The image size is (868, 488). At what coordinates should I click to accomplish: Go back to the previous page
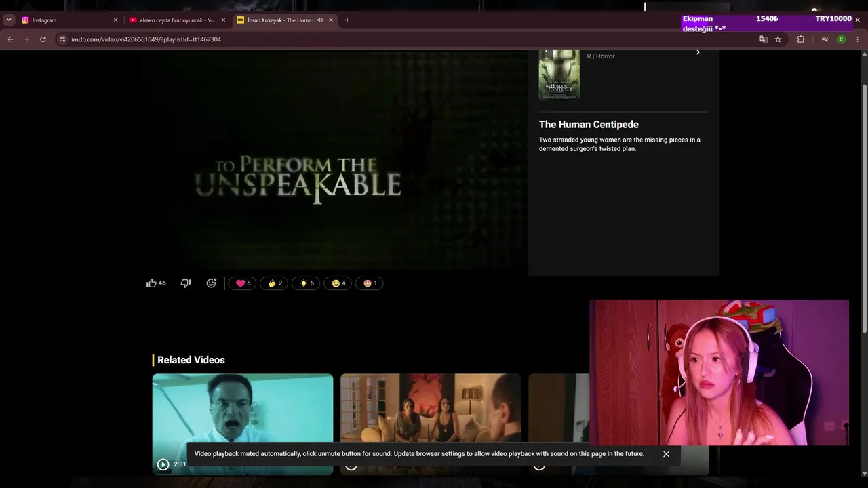pos(10,39)
